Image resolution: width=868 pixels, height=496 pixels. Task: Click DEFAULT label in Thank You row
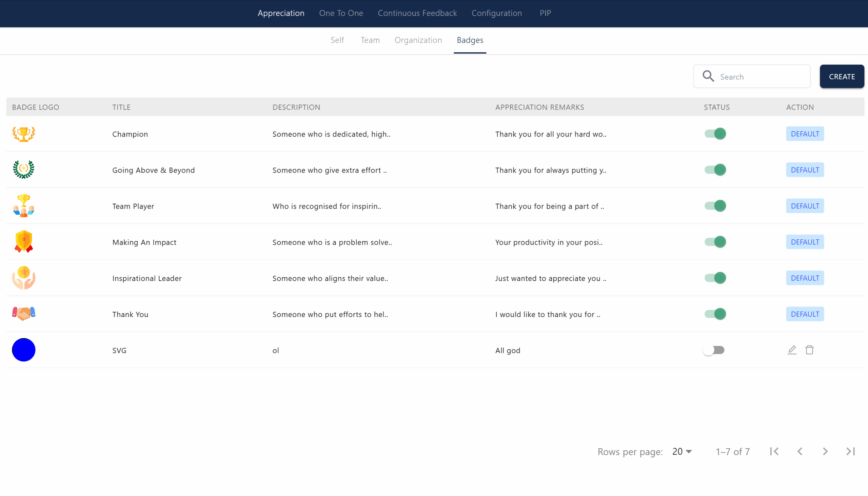(805, 314)
